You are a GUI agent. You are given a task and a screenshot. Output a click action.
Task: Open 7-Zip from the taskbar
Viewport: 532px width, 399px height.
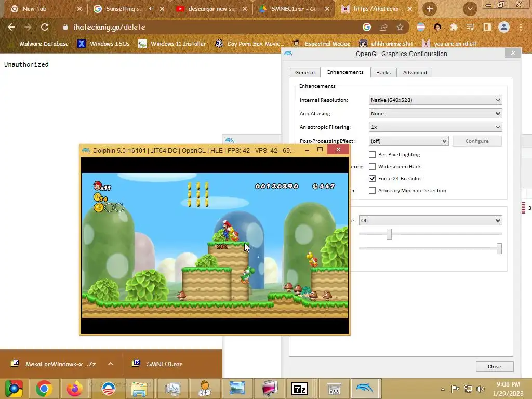[x=300, y=389]
